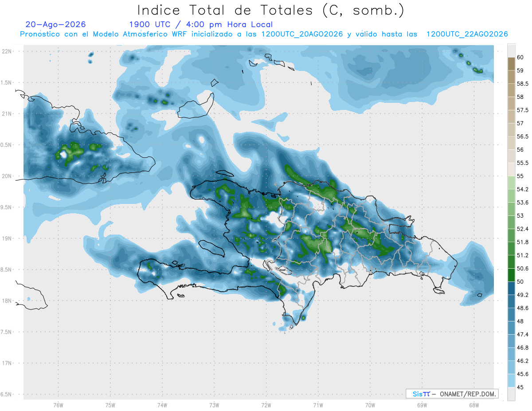Image resolution: width=532 pixels, height=411 pixels.
Task: Click the longitude label '74W'
Action: point(162,405)
